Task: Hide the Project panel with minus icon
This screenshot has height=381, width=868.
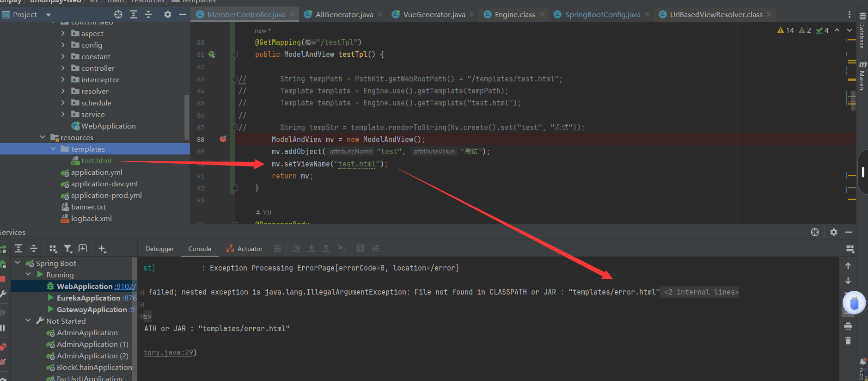Action: pos(183,14)
